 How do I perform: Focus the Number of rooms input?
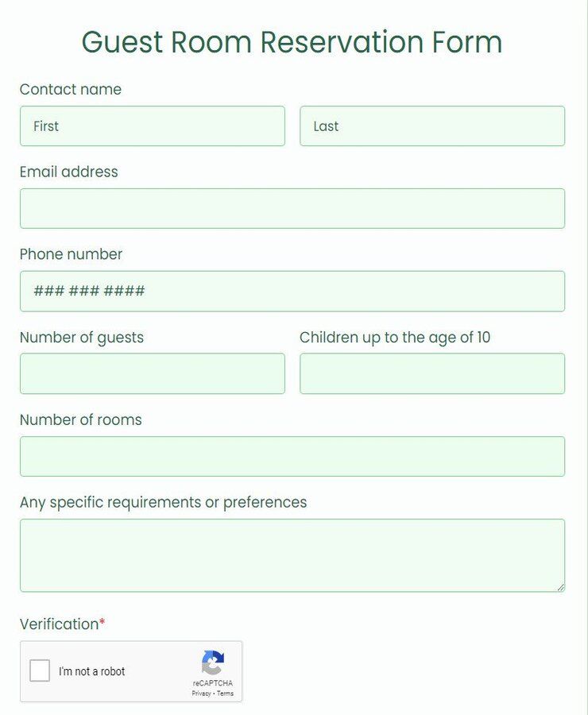[292, 456]
